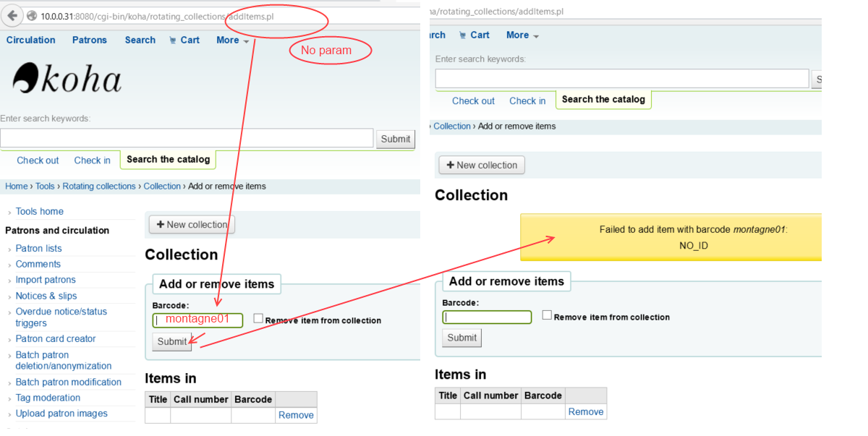Expand the More dropdown in left header
The width and height of the screenshot is (868, 436).
[232, 40]
